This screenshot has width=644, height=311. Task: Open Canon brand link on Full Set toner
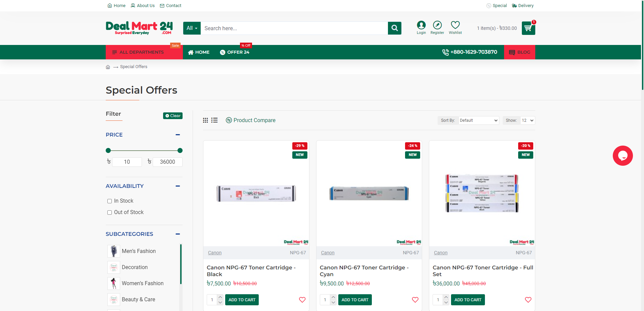point(441,253)
